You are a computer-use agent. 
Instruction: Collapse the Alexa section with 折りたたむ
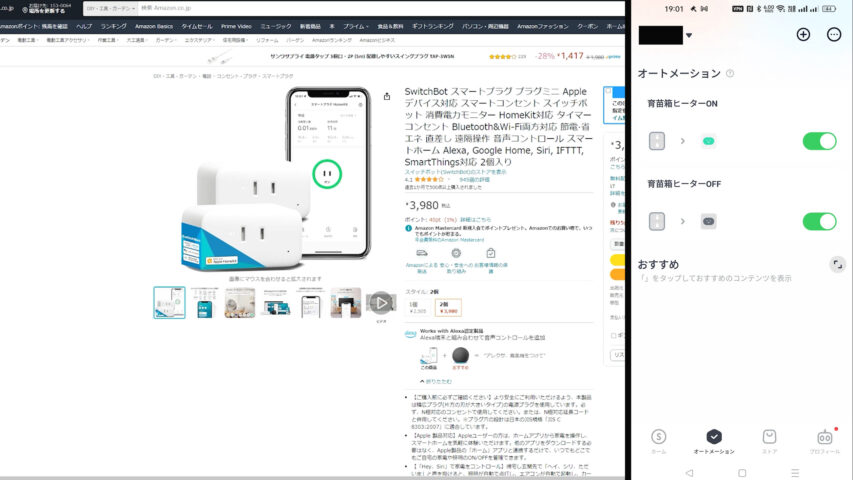click(437, 381)
